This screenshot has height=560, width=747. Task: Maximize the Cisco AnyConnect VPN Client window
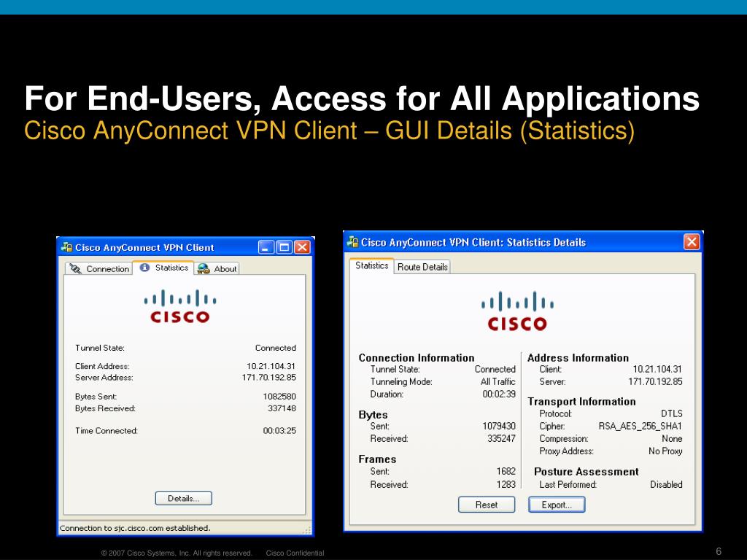pos(284,247)
